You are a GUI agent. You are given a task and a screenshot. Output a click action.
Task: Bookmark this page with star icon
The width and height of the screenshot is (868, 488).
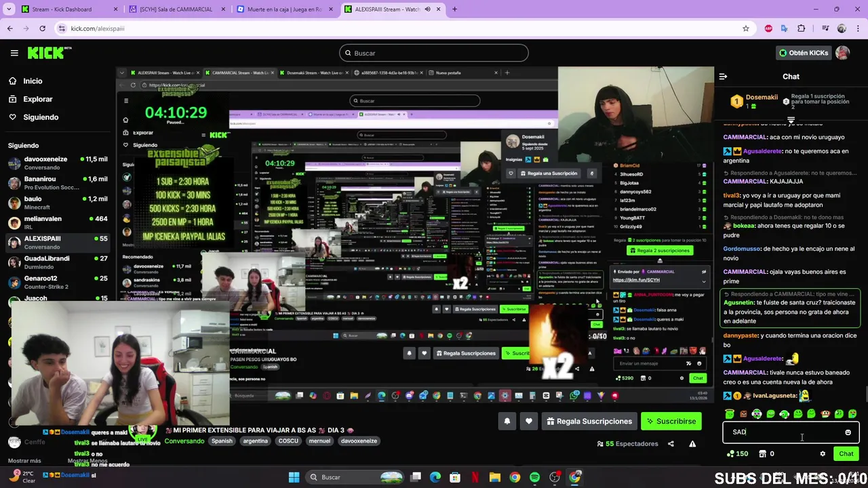pyautogui.click(x=746, y=28)
